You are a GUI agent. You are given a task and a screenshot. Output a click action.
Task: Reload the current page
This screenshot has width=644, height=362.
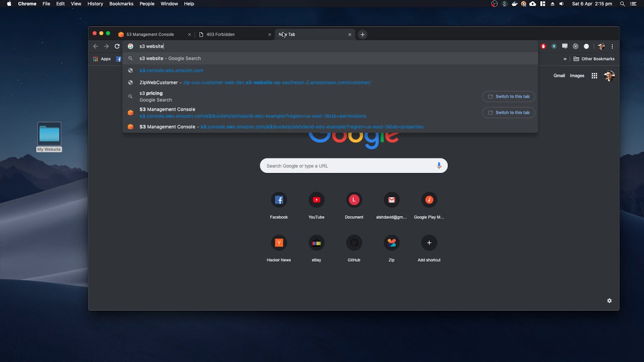point(117,46)
